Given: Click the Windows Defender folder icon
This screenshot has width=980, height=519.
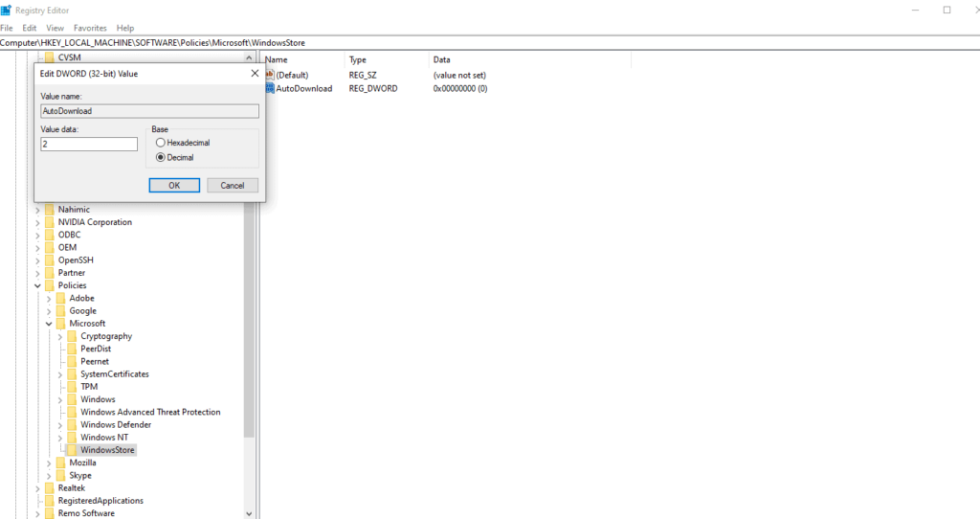Looking at the screenshot, I should [x=72, y=424].
